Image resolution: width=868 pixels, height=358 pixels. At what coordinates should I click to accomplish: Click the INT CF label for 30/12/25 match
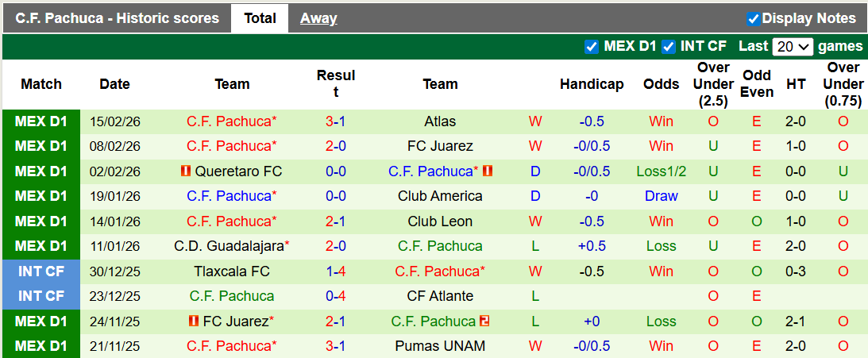(x=41, y=271)
